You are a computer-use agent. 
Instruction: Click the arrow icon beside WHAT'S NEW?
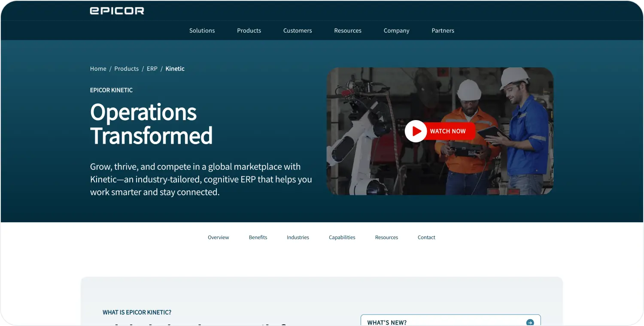pyautogui.click(x=530, y=323)
